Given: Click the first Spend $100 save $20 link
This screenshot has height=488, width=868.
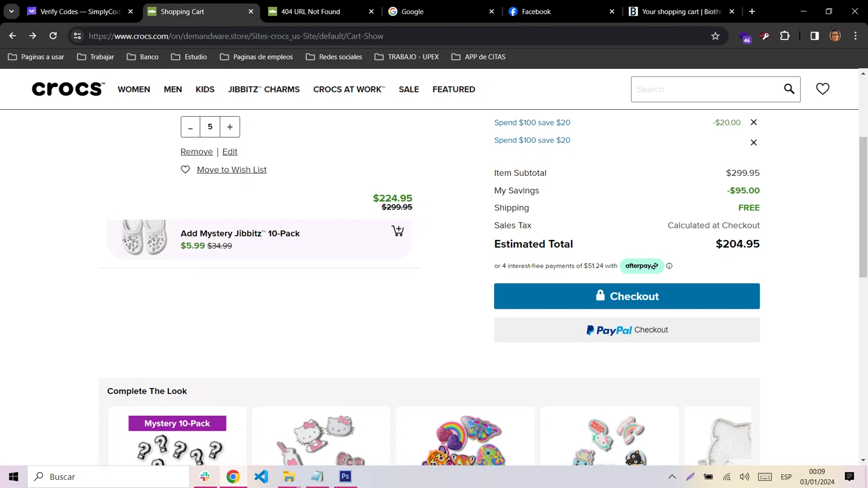Looking at the screenshot, I should point(532,123).
